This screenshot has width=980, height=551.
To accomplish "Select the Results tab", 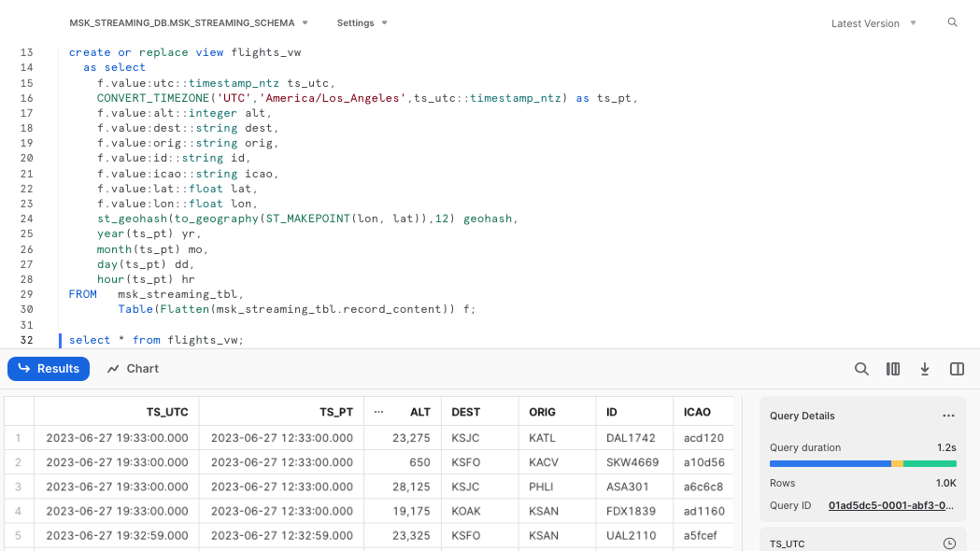I will (x=49, y=369).
